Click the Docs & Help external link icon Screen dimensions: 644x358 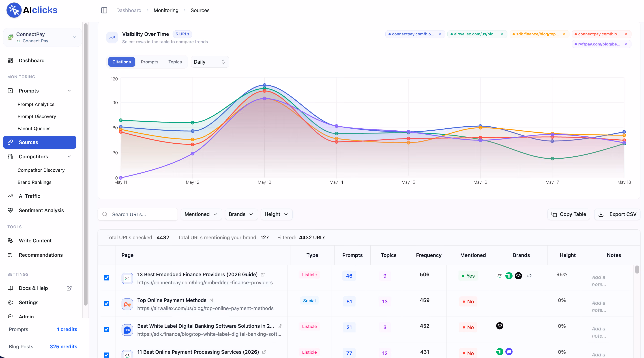pos(69,288)
